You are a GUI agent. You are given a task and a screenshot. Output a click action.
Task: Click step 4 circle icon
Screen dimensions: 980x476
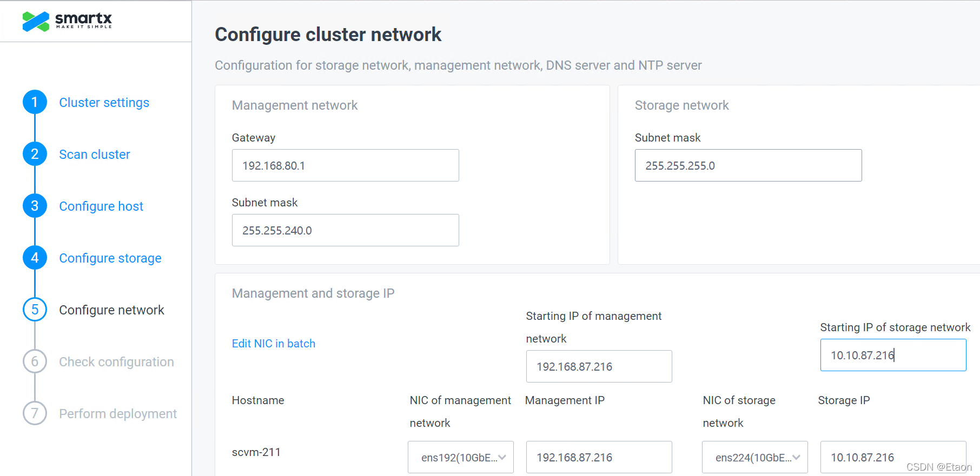coord(35,258)
